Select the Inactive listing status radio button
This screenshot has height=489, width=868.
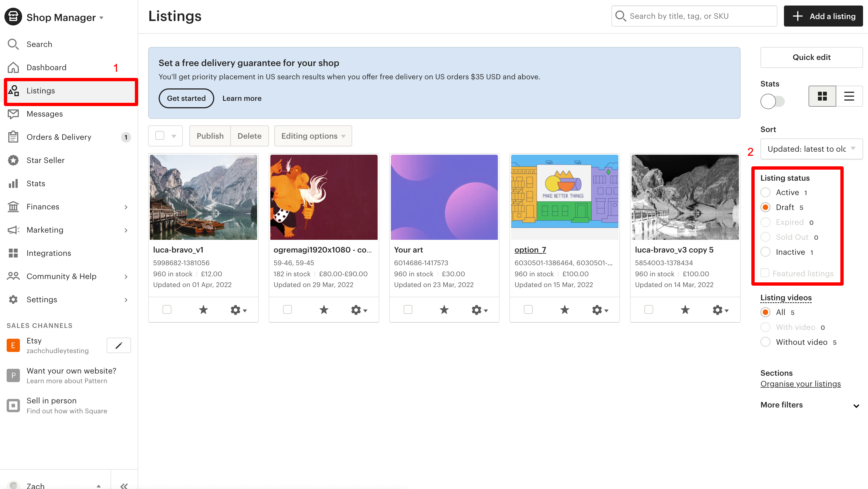coord(765,252)
